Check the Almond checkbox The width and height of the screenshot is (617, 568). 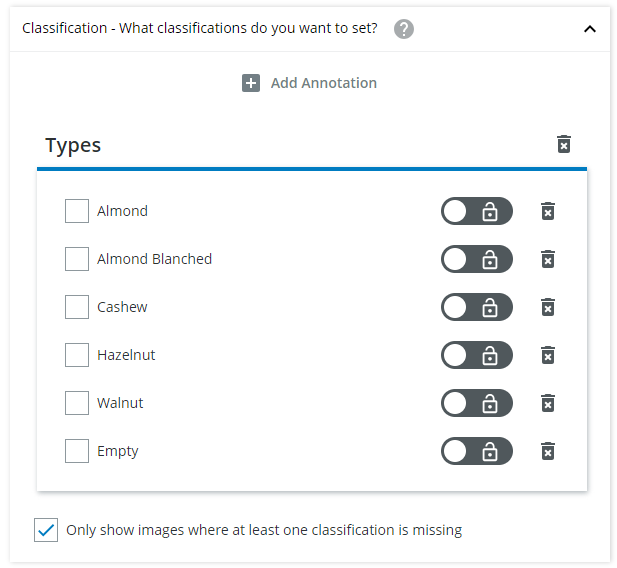coord(77,211)
